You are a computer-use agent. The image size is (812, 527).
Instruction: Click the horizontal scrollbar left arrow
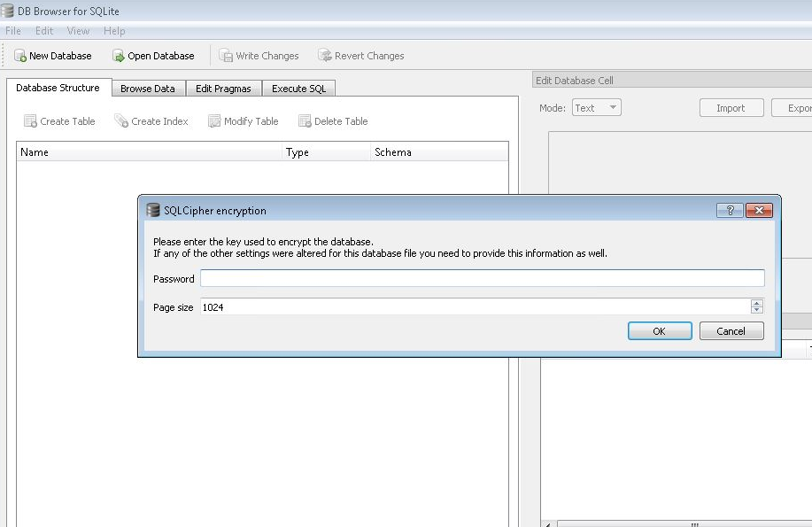tap(549, 523)
